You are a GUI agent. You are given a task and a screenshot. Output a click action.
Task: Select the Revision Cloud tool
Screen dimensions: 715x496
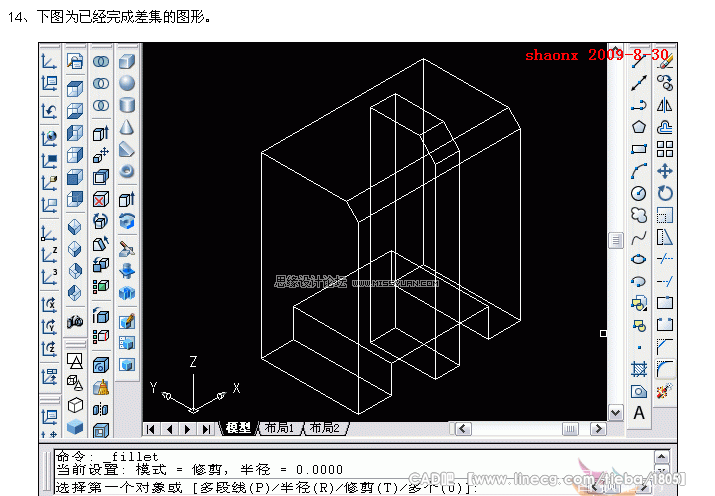click(x=639, y=215)
